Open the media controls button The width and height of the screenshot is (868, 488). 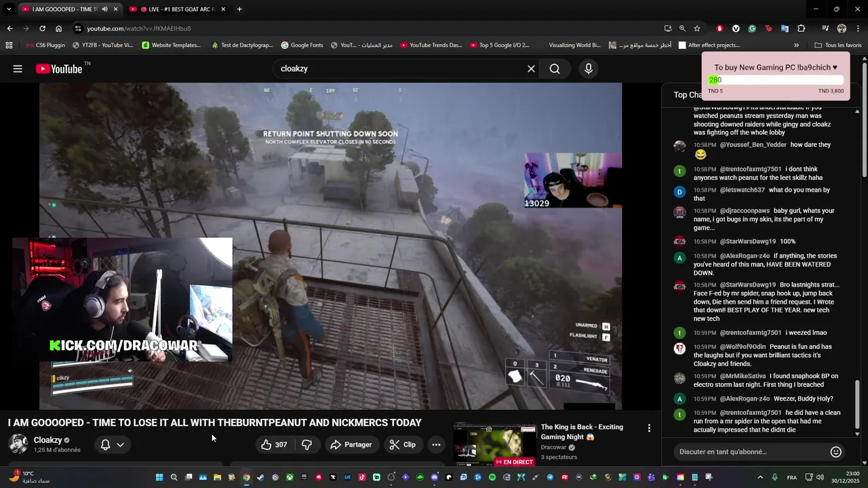point(825,28)
